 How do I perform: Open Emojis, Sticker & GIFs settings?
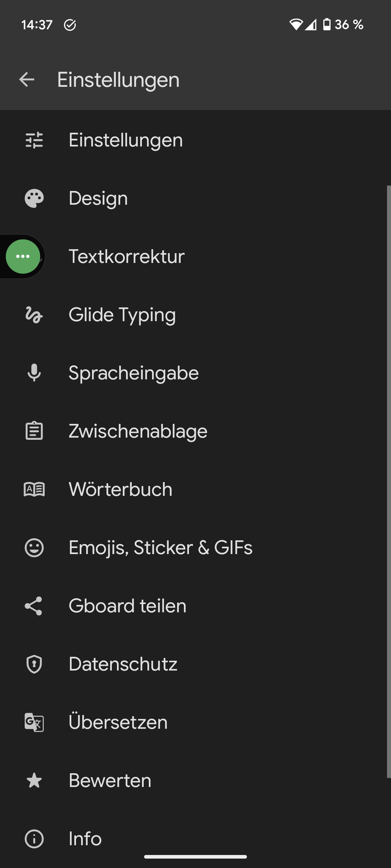pos(160,548)
